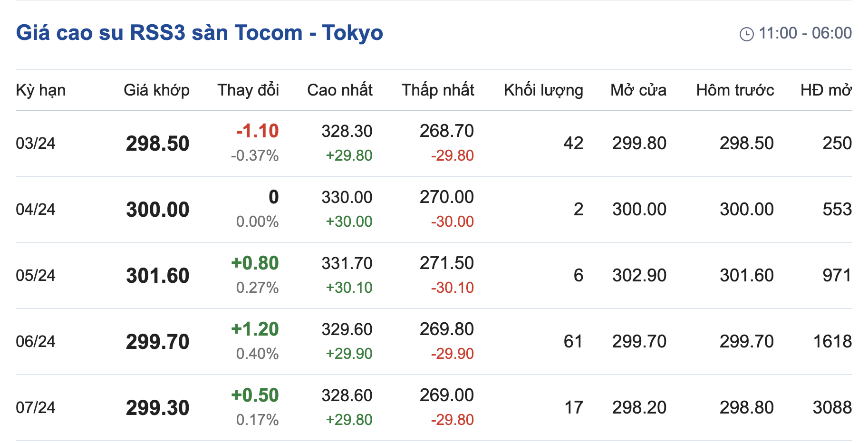The image size is (868, 443).
Task: Click the Kỳ hạn column header
Action: [x=41, y=90]
